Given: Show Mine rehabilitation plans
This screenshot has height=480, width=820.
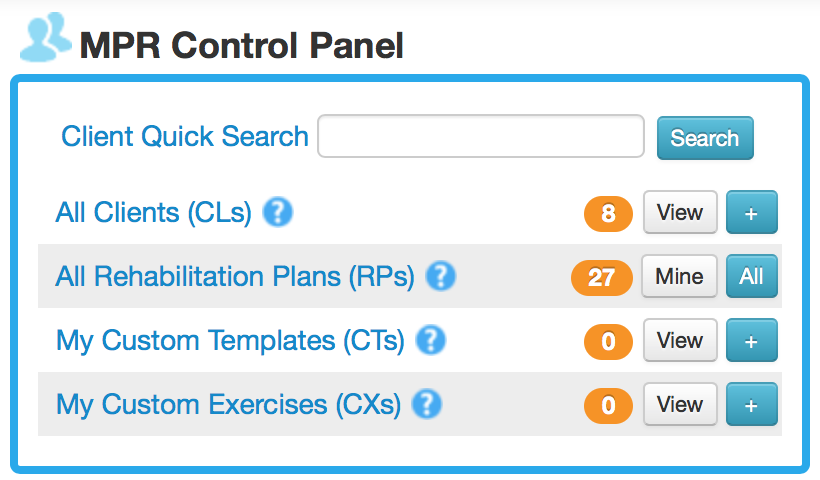Looking at the screenshot, I should click(x=679, y=276).
